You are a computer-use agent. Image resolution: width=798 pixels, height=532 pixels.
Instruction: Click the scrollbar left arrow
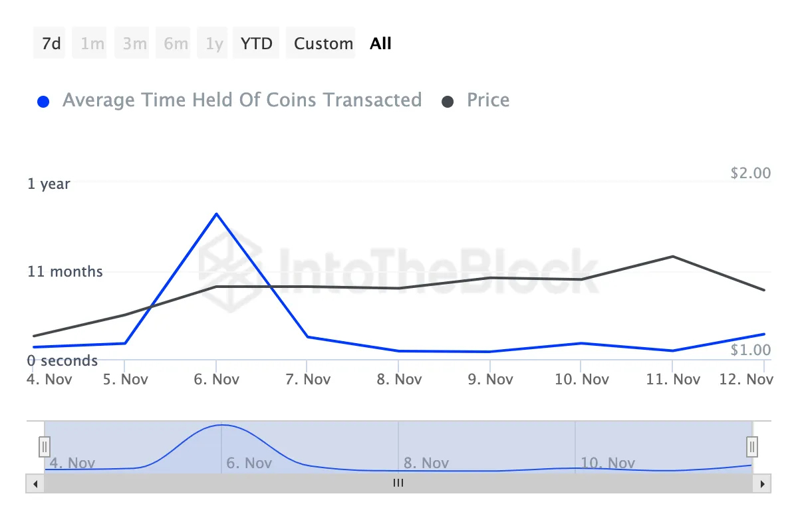coord(35,483)
